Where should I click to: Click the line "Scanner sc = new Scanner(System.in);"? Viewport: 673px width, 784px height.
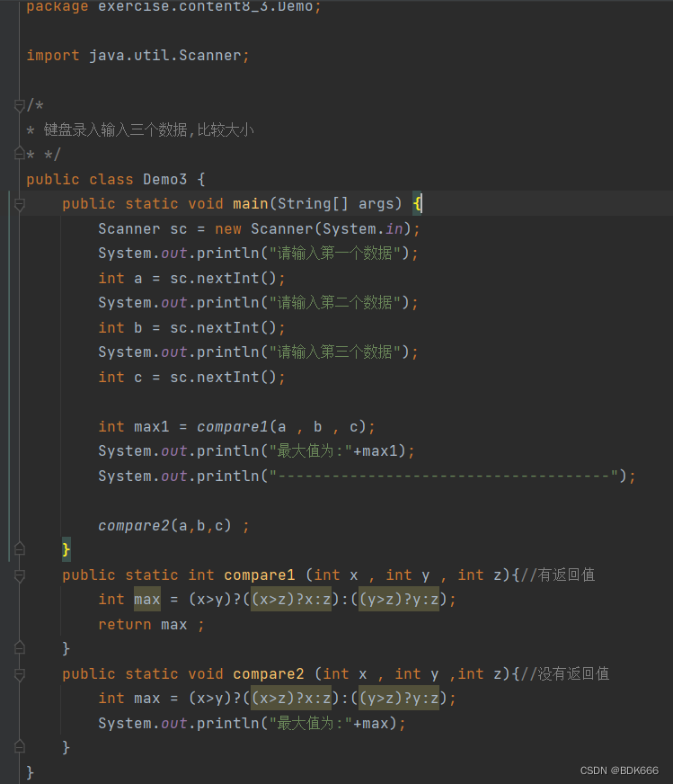pos(259,228)
